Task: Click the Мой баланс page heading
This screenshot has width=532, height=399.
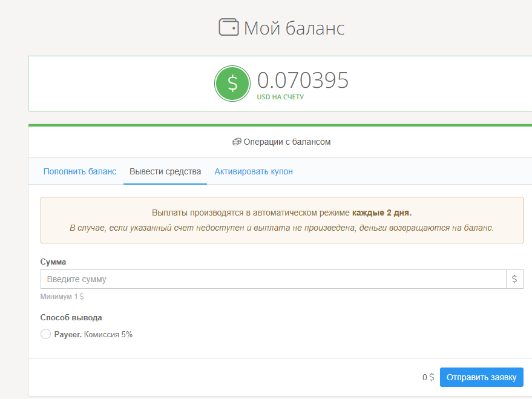Action: 294,28
